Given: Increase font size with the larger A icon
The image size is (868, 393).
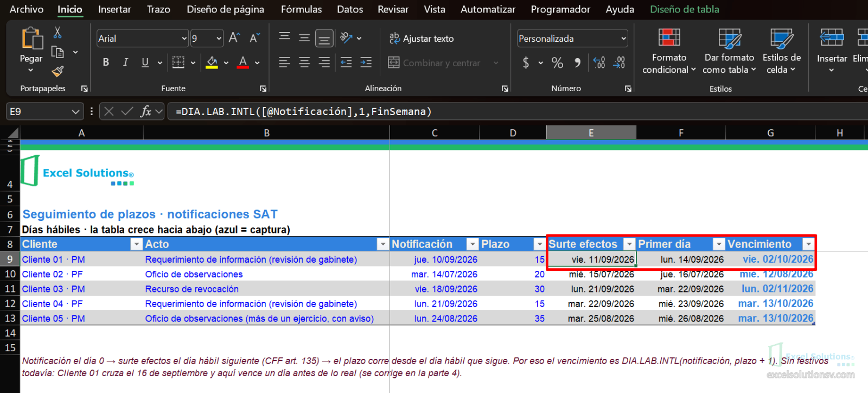Looking at the screenshot, I should coord(234,37).
